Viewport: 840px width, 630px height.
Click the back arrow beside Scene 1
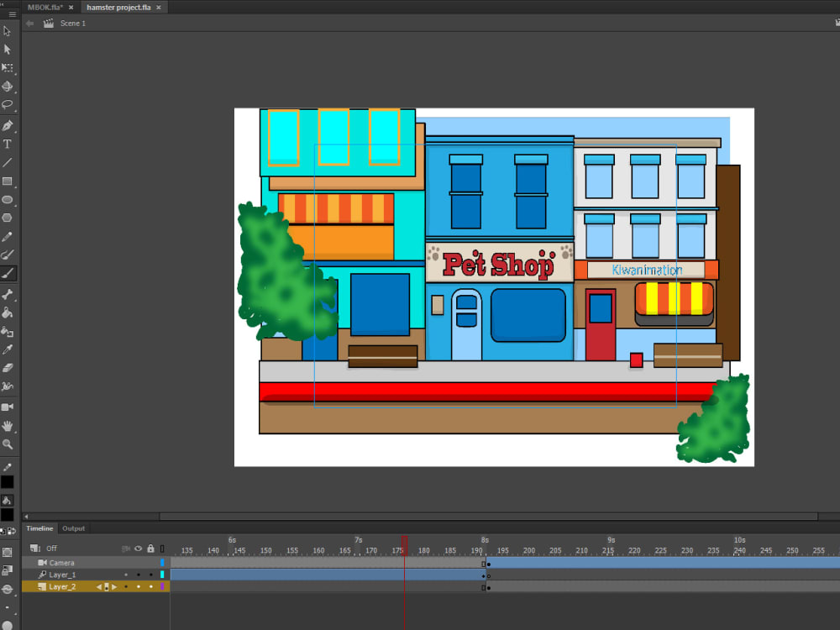pos(29,24)
